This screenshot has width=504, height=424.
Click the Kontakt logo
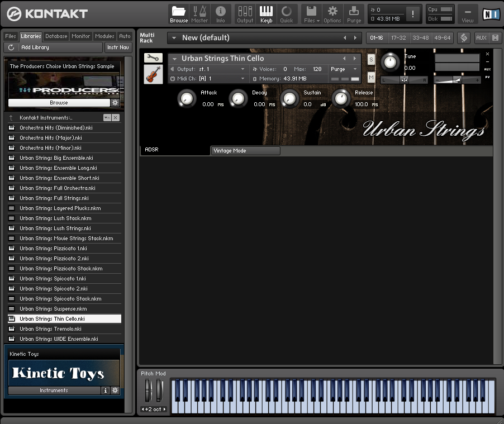click(47, 14)
